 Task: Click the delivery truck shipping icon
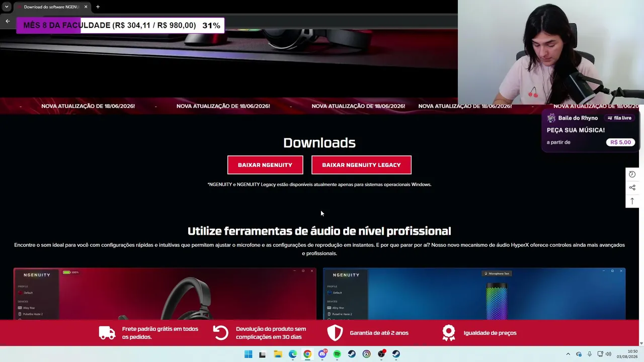coord(107,333)
